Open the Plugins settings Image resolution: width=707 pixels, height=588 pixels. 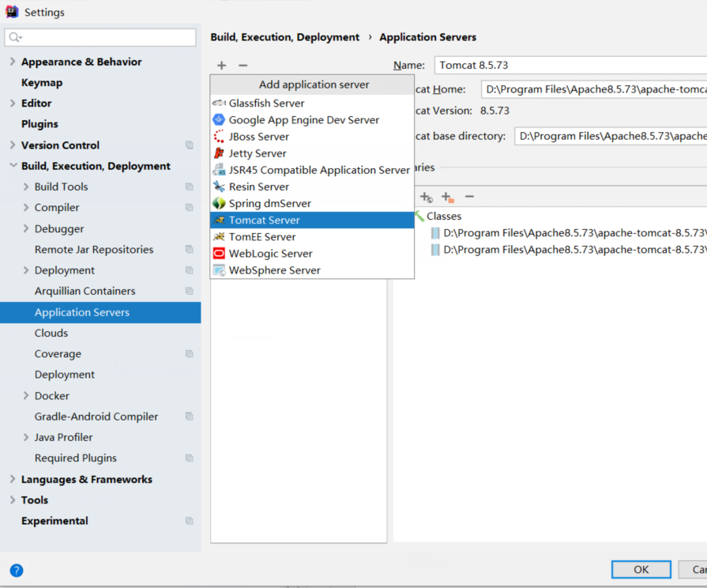39,124
